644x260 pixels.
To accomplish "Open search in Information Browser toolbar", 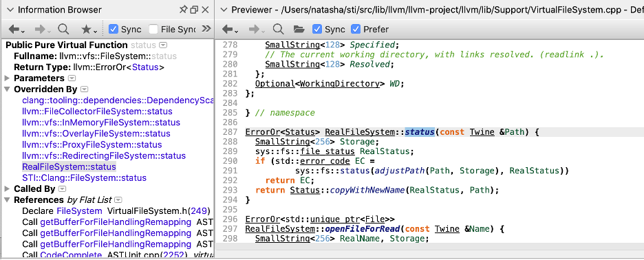I will (63, 29).
